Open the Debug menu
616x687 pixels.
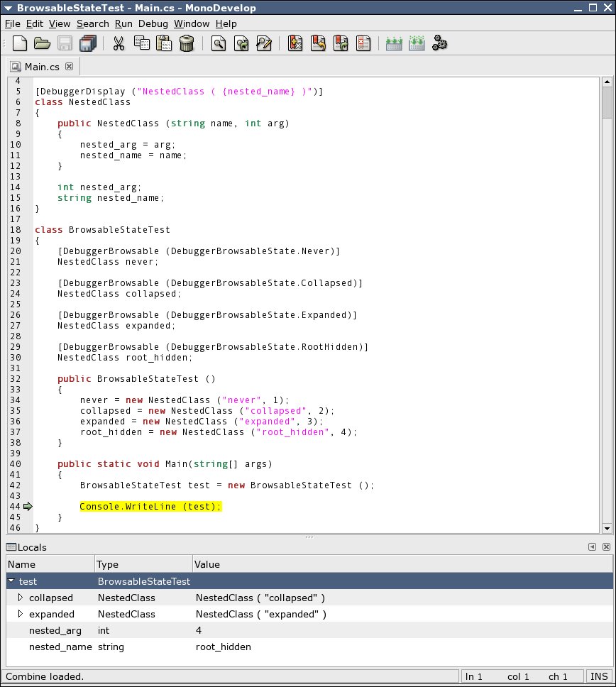[153, 23]
